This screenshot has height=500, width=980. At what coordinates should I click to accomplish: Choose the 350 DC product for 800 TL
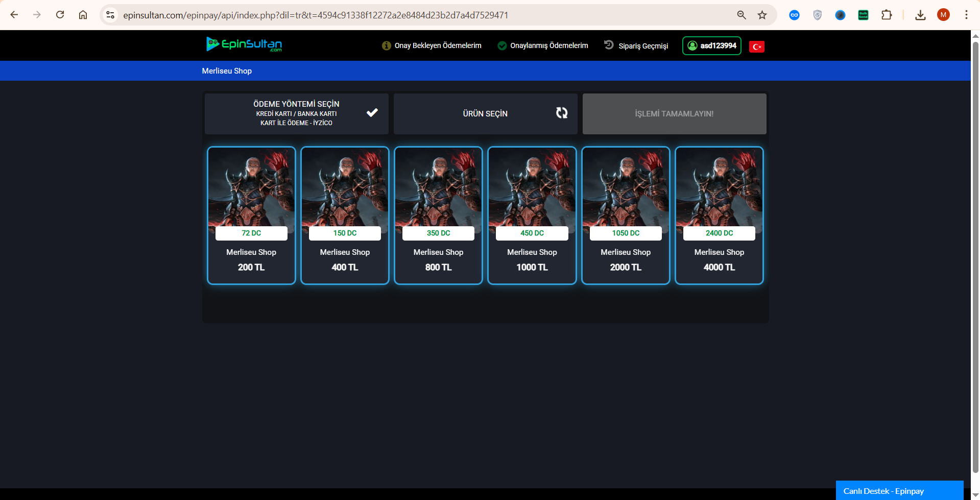pos(438,215)
